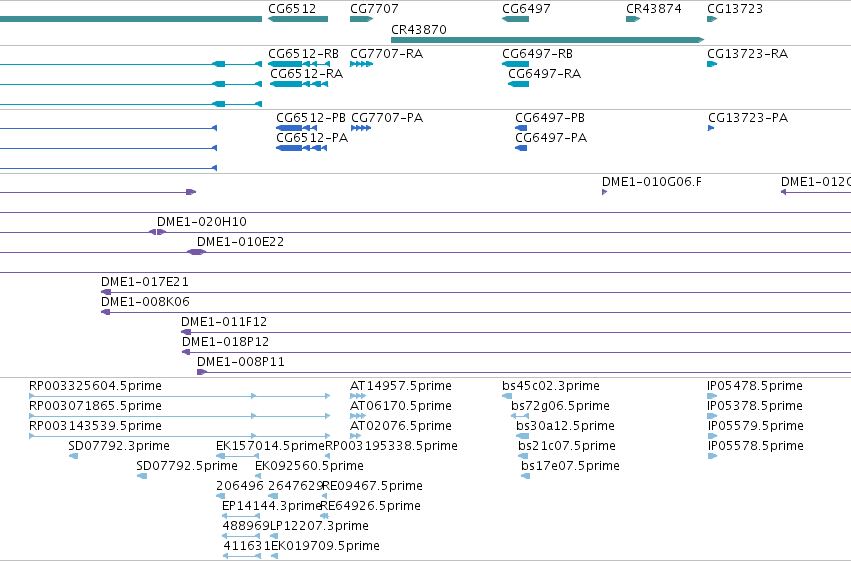Viewport: 851px width, 561px height.
Task: Click the DME1-018P12 feature label
Action: click(x=225, y=342)
